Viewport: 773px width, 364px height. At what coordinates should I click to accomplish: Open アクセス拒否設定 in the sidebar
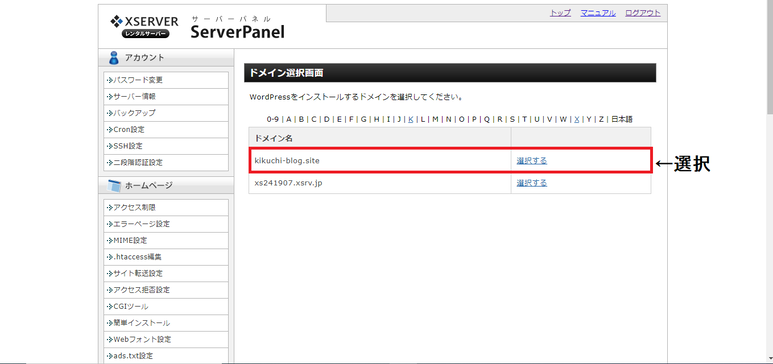coord(166,290)
